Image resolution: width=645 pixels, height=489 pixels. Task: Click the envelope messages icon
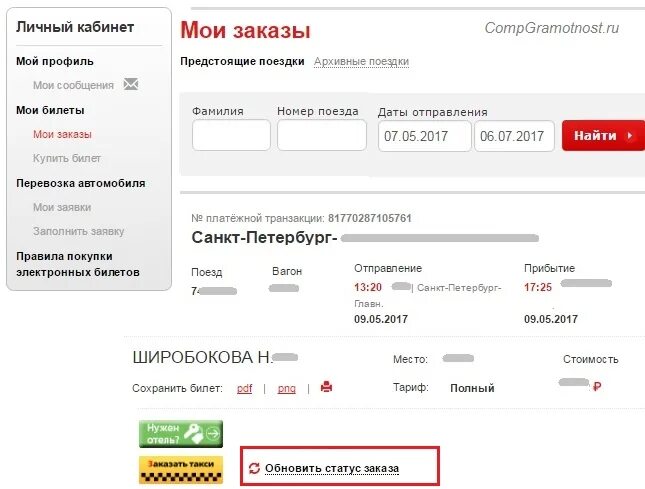click(131, 84)
